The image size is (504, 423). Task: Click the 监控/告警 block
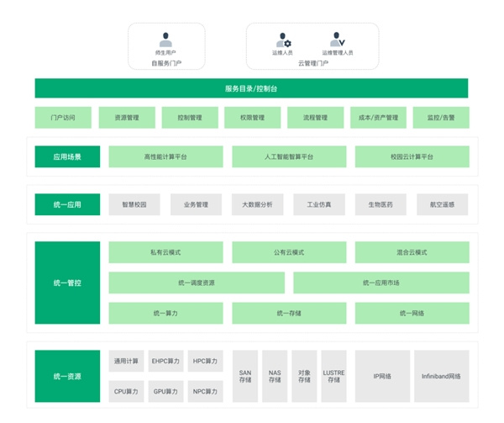(441, 118)
